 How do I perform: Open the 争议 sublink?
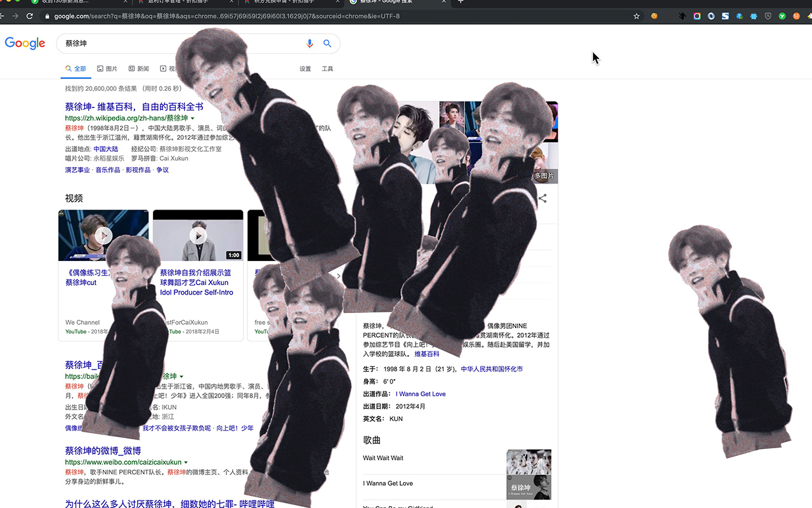tap(162, 170)
